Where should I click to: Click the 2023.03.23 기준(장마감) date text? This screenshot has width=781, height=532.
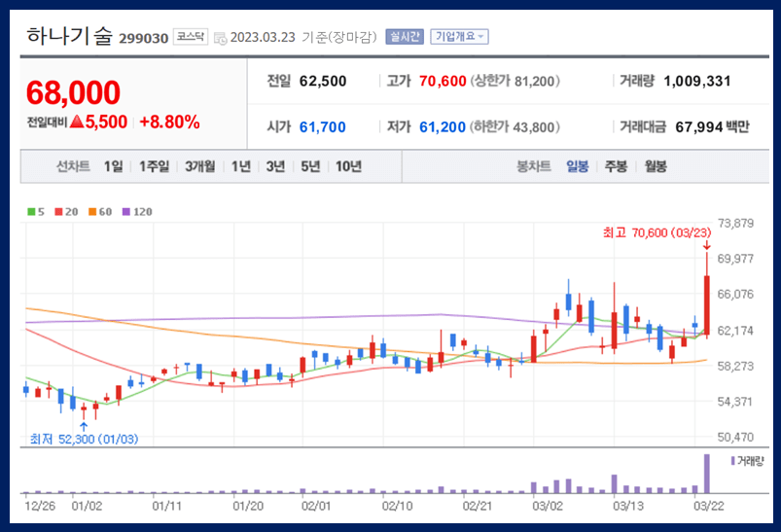pyautogui.click(x=303, y=37)
